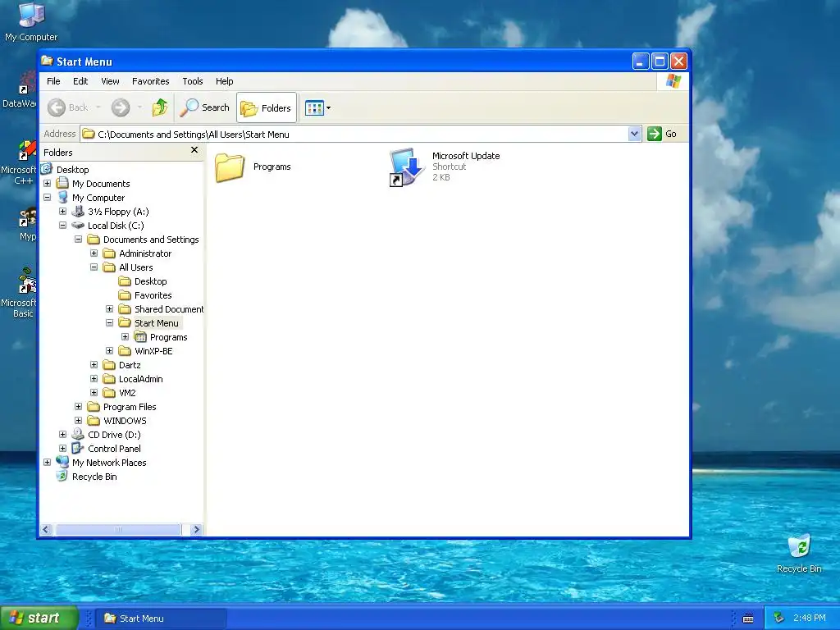840x630 pixels.
Task: Expand Programs node under Start Menu
Action: pos(125,336)
